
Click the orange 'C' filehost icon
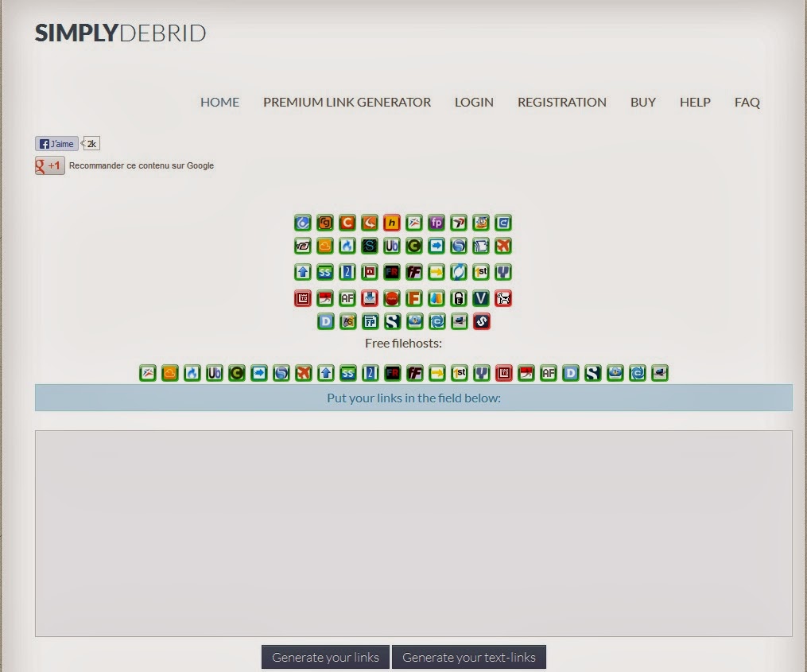click(x=347, y=223)
